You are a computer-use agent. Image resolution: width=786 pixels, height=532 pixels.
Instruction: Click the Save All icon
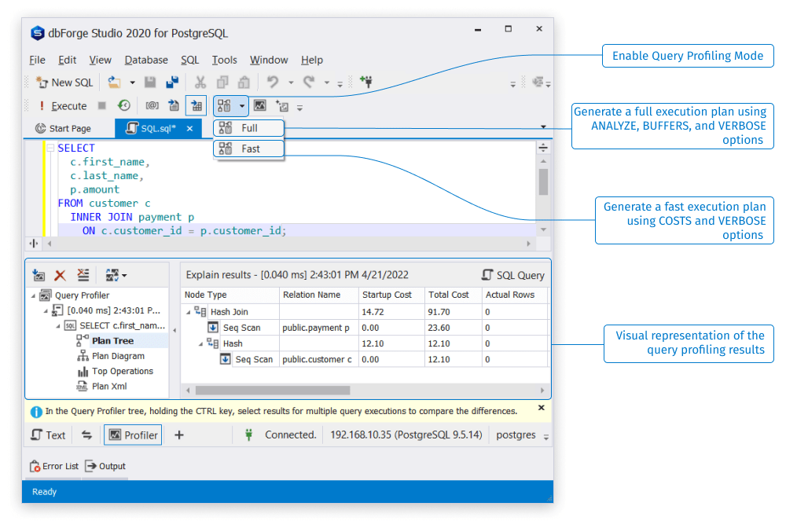point(172,83)
